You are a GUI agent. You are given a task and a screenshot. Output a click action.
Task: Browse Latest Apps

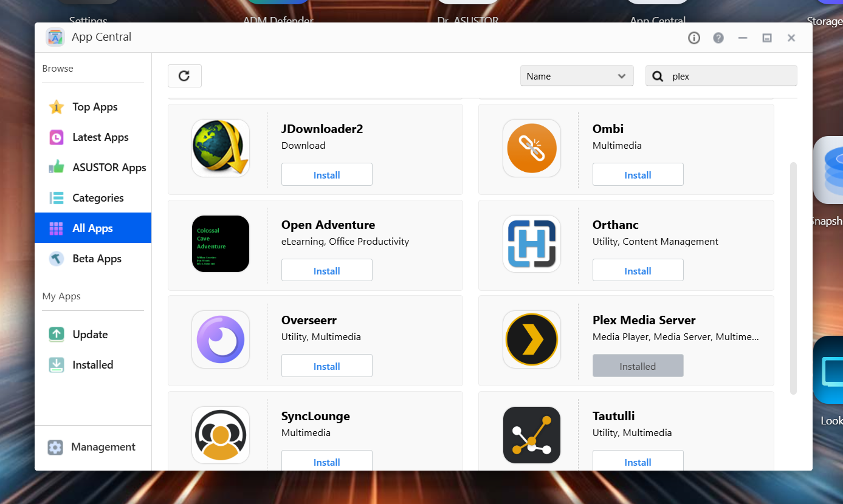click(x=93, y=137)
